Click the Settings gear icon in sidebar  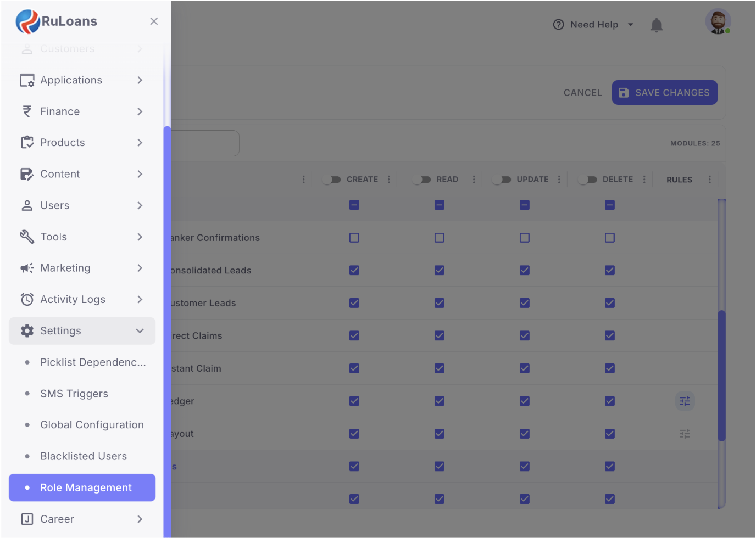coord(27,331)
